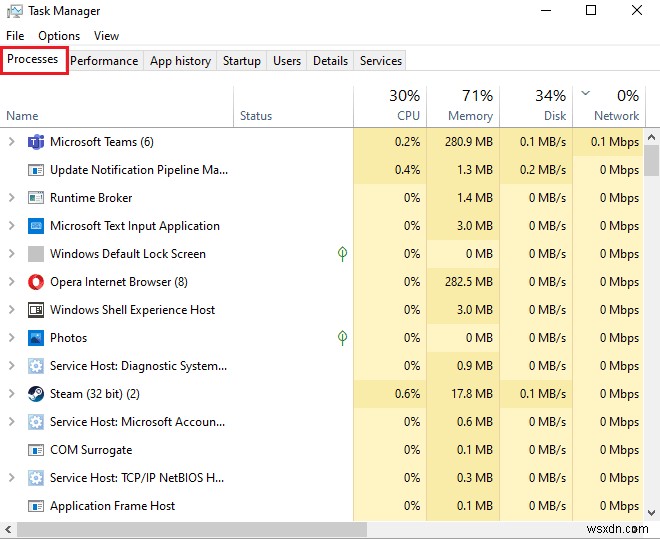The image size is (660, 539).
Task: Expand the Microsoft Teams (6) process group
Action: coord(12,142)
